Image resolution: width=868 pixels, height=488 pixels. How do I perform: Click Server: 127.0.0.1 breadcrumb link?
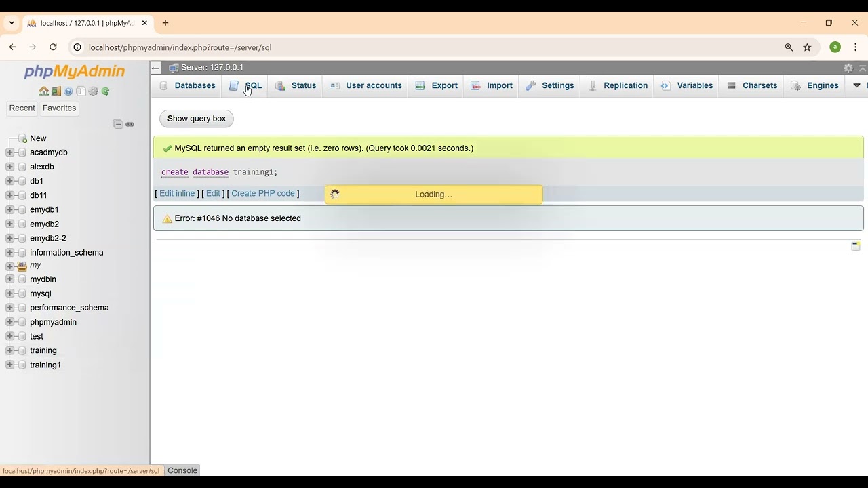coord(212,68)
